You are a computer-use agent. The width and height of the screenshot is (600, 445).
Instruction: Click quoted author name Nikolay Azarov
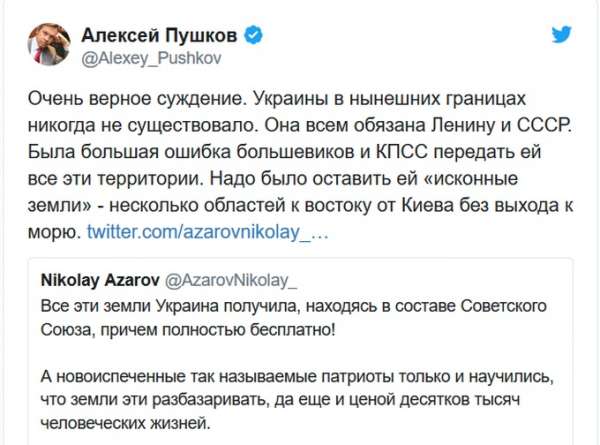point(93,278)
